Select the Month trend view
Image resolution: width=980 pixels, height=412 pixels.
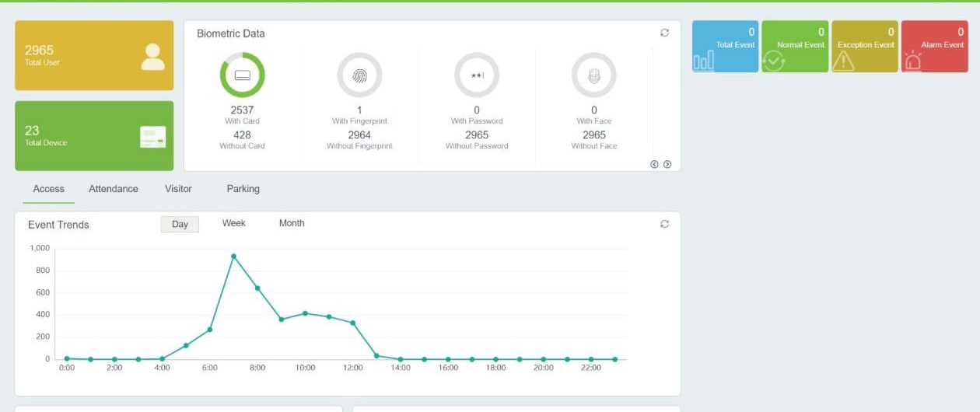(x=292, y=223)
